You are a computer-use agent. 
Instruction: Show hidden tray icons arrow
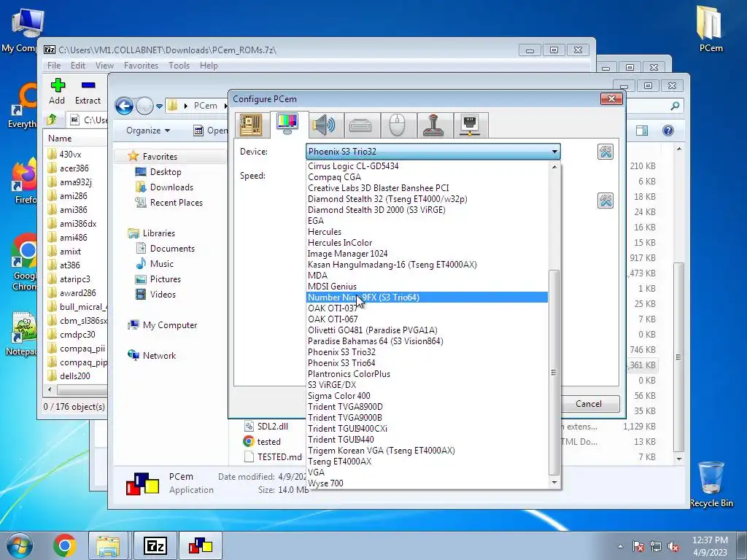620,547
